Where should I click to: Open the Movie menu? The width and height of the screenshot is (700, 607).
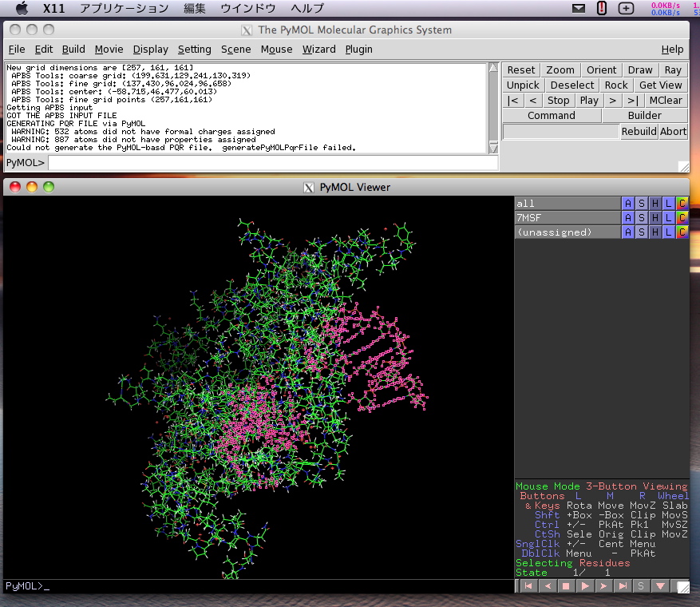pos(109,50)
